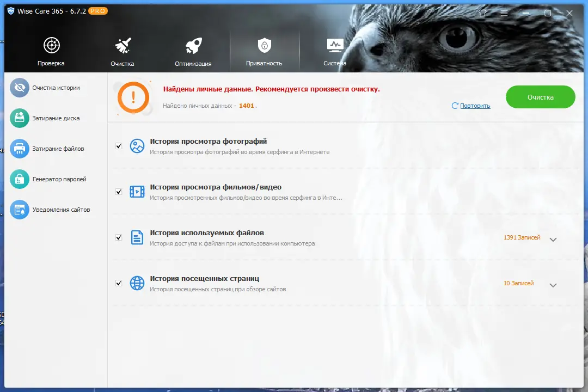This screenshot has width=588, height=392.
Task: Select the Уведомления сайтов icon
Action: coord(20,210)
